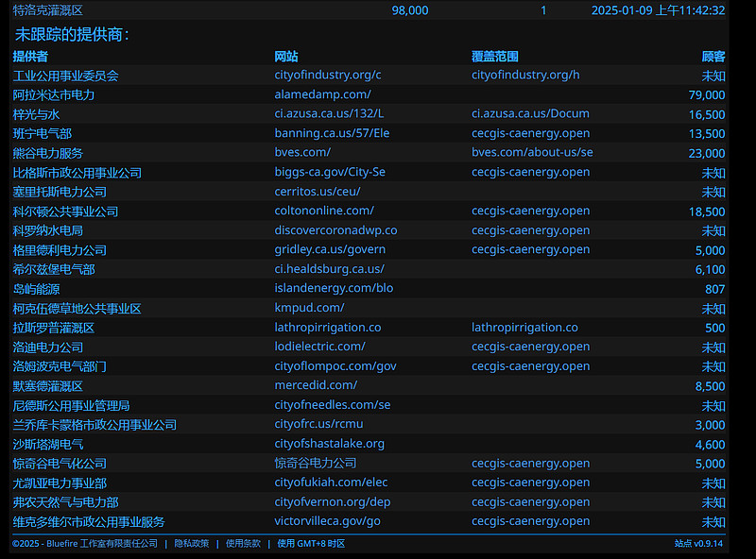Select the 拉斯罗普灌溉区 provider
The image size is (756, 559).
coord(54,329)
